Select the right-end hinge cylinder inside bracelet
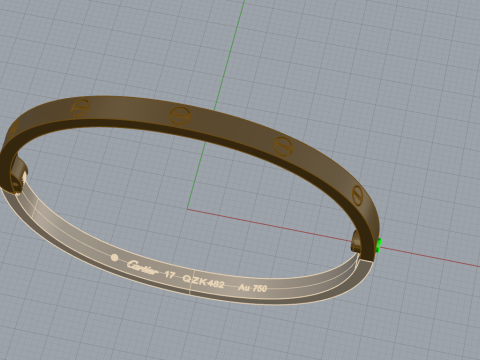 click(356, 241)
